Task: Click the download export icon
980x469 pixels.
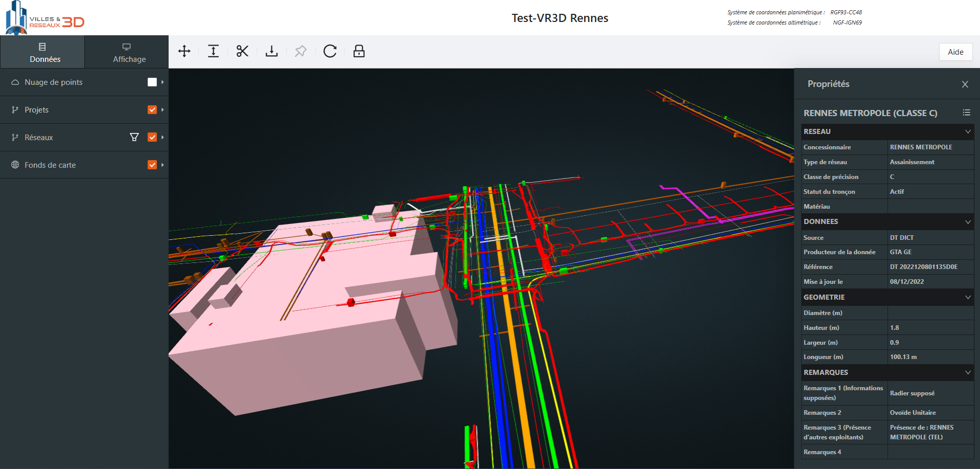Action: point(271,51)
